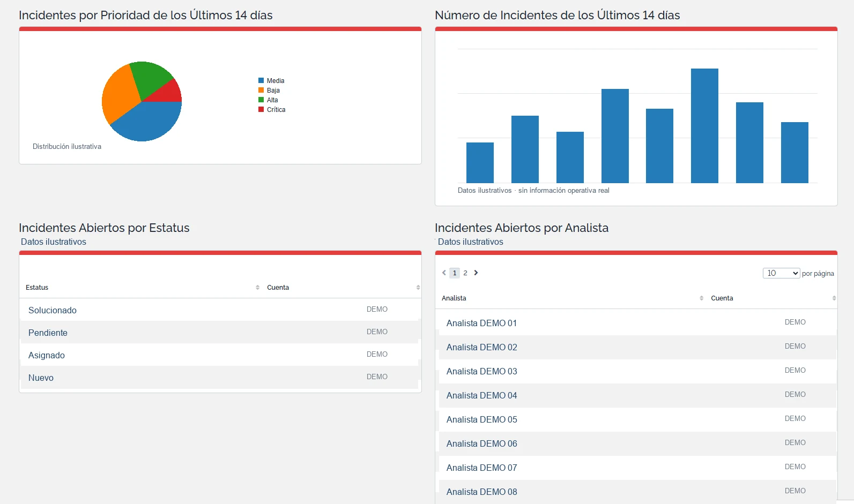Open the Nuevo status link
The height and width of the screenshot is (504, 854).
coord(41,378)
